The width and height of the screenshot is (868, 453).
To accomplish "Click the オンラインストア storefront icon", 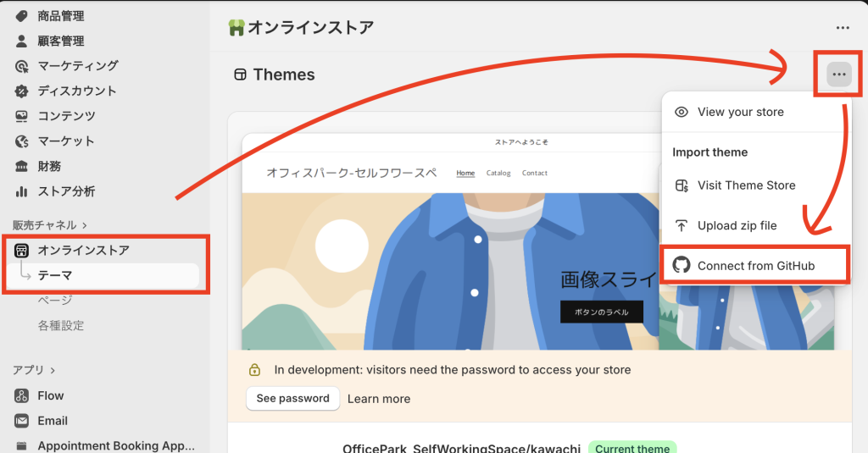I will click(x=22, y=251).
